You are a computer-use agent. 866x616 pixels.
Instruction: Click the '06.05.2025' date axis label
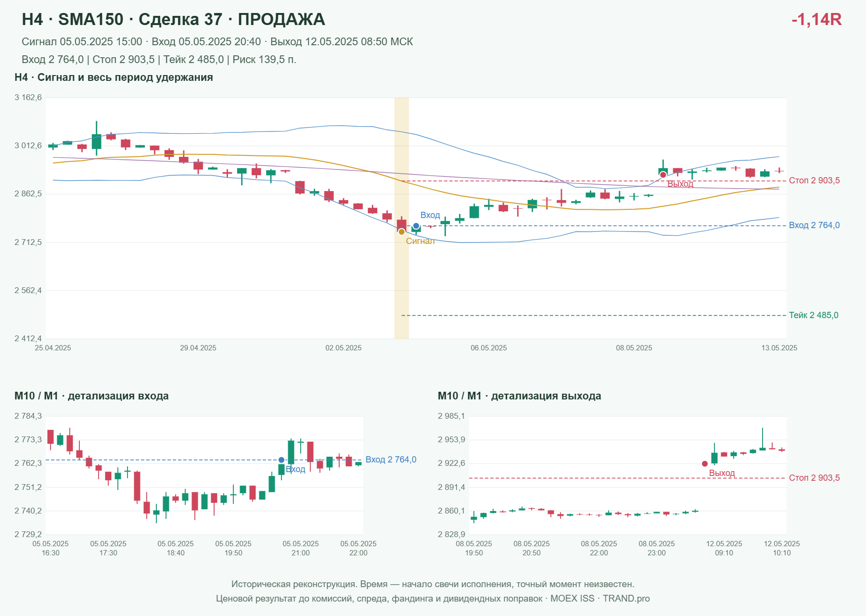coord(489,348)
